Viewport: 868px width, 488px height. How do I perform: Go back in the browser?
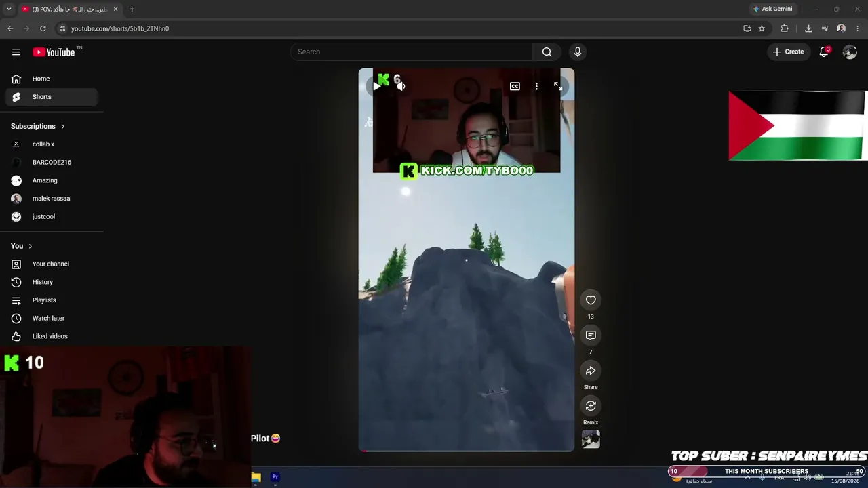point(10,28)
